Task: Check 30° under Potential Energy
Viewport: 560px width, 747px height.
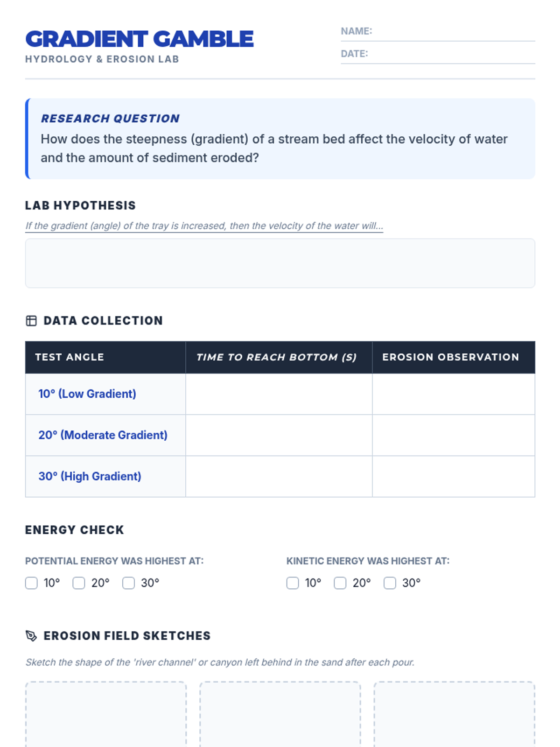Action: [x=128, y=583]
